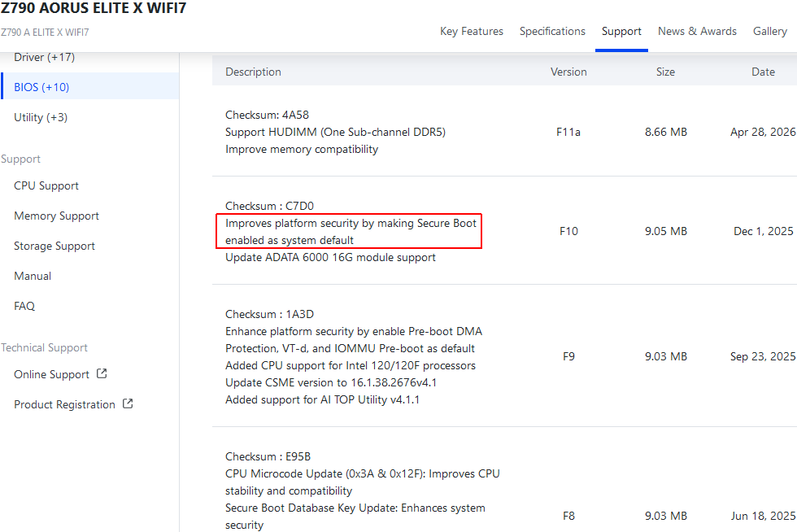Image resolution: width=797 pixels, height=532 pixels.
Task: Click the Support section heading in sidebar
Action: coord(20,159)
